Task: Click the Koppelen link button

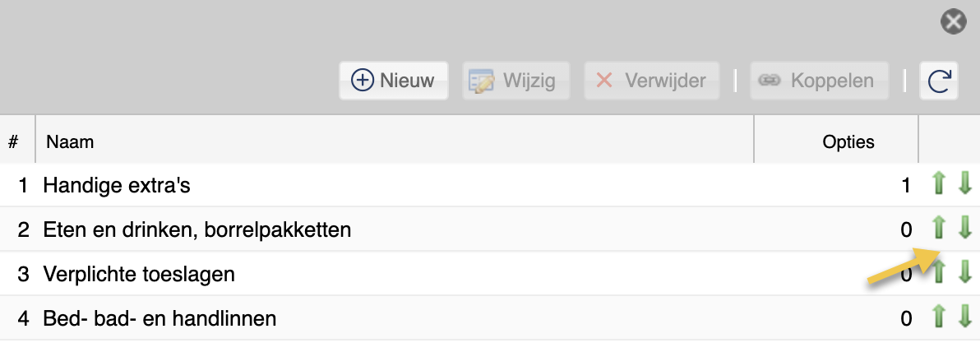Action: [x=820, y=81]
